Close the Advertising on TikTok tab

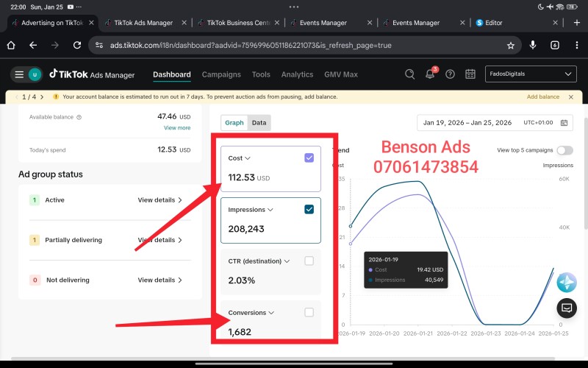pyautogui.click(x=91, y=23)
